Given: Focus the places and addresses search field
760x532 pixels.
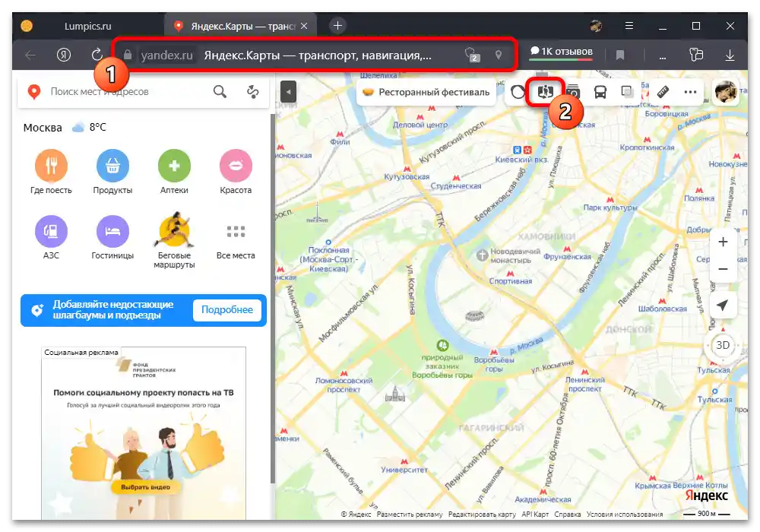Looking at the screenshot, I should click(126, 91).
